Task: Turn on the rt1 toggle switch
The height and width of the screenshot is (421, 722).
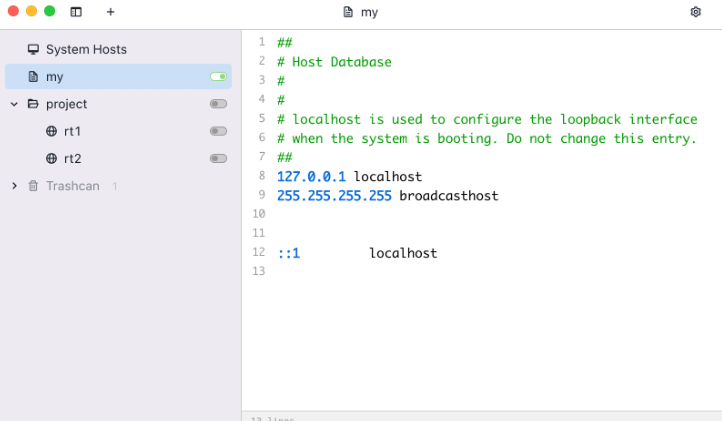Action: coord(218,131)
